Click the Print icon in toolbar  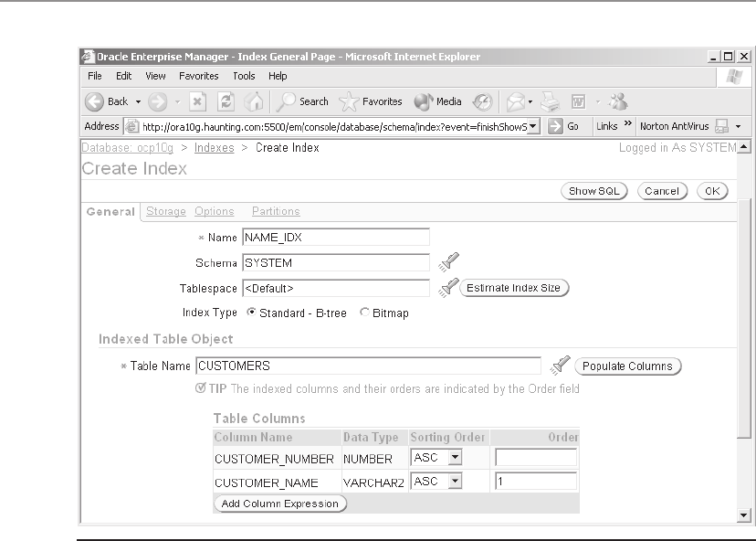point(550,101)
